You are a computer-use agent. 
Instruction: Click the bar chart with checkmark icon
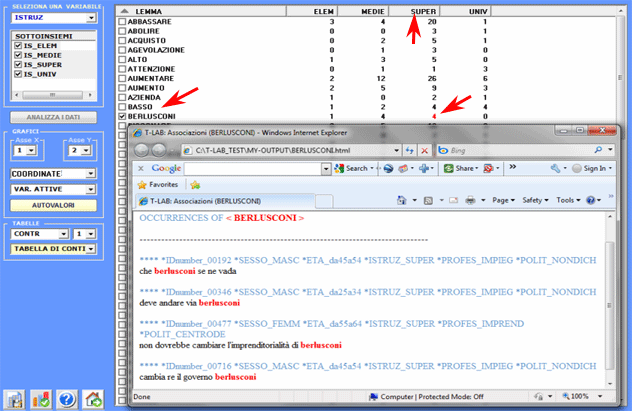point(41,399)
